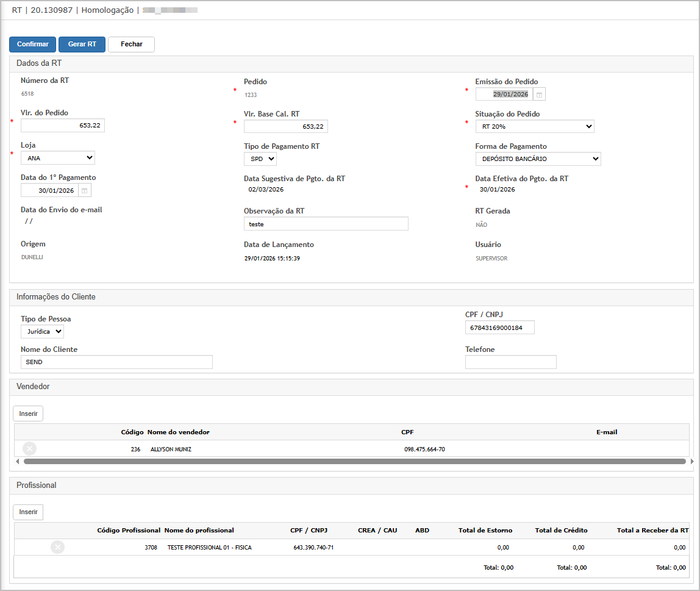This screenshot has height=591, width=700.
Task: Open calendar picker for Data do 1° Pagamento
Action: [x=85, y=191]
